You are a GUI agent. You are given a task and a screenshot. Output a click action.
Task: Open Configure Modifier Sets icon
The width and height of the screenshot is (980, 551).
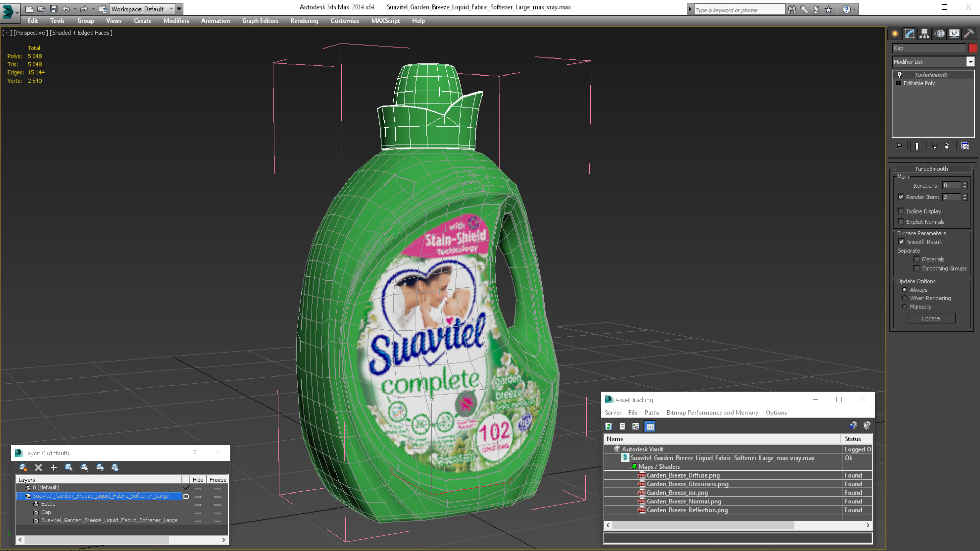point(965,146)
